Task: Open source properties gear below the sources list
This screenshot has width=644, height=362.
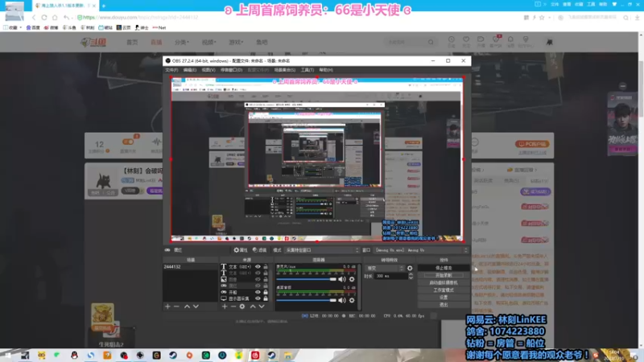Action: 242,306
